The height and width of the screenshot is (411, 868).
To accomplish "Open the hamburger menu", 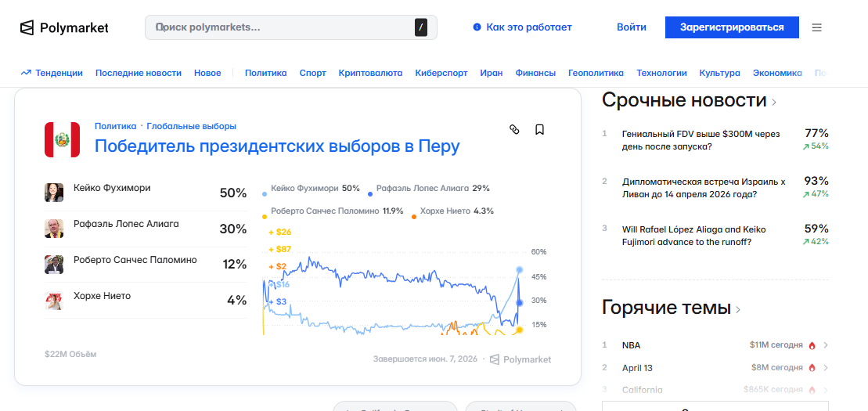I will point(816,27).
